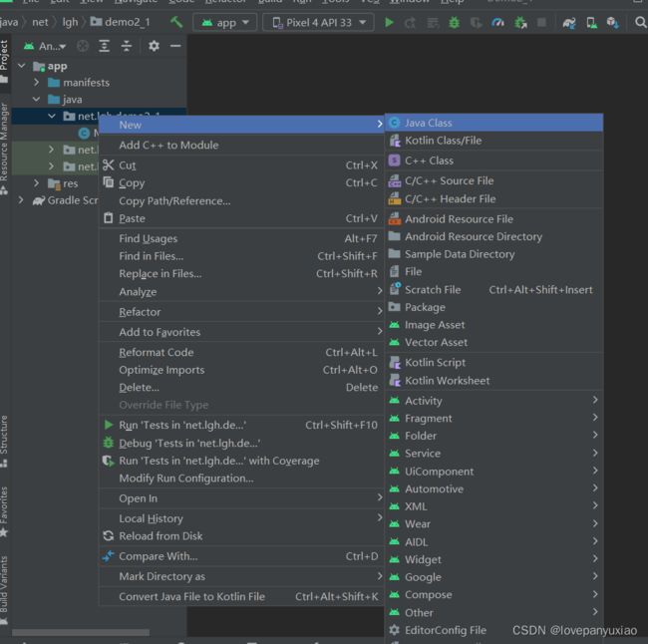This screenshot has height=644, width=648.
Task: Select C/C++ Source File entry
Action: pos(493,180)
